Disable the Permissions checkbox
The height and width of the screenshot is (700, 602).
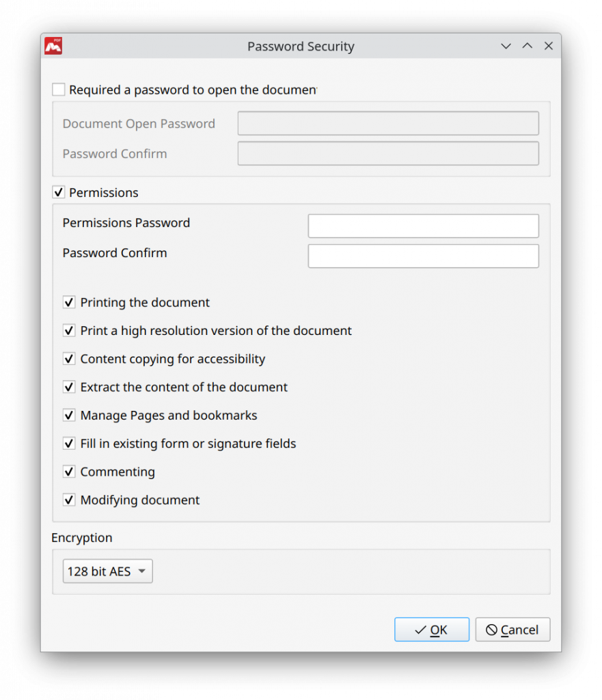coord(58,192)
